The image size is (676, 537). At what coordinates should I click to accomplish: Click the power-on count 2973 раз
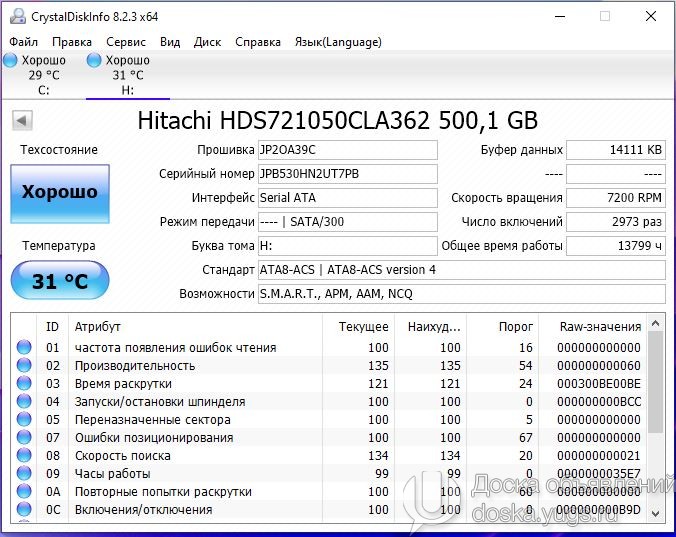click(616, 222)
